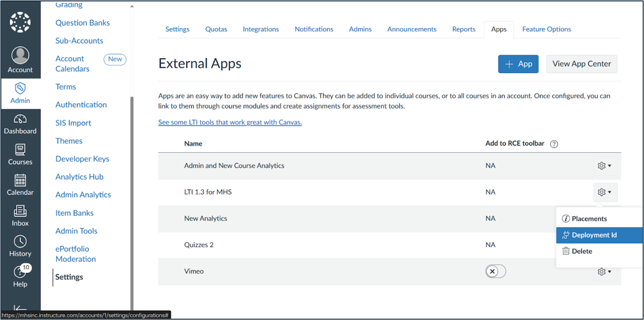Screen dimensions: 644x320
Task: Click the blue + App button
Action: pos(518,64)
